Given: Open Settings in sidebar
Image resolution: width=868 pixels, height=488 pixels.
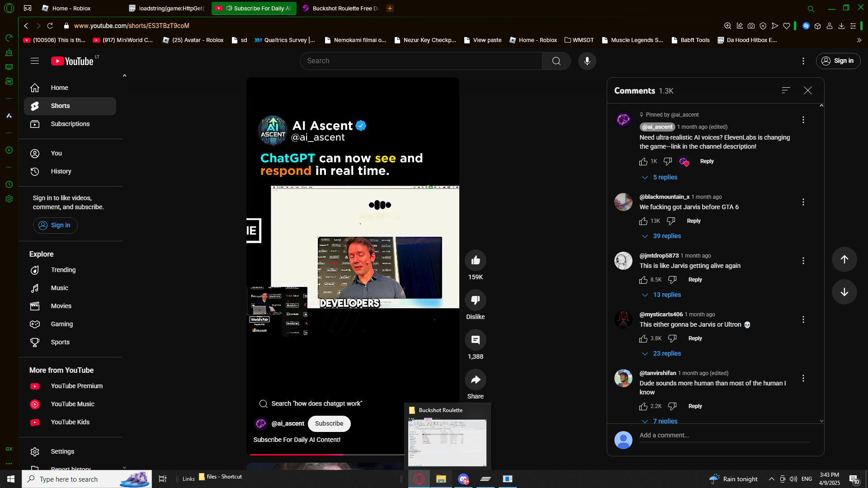Looking at the screenshot, I should coord(70,451).
